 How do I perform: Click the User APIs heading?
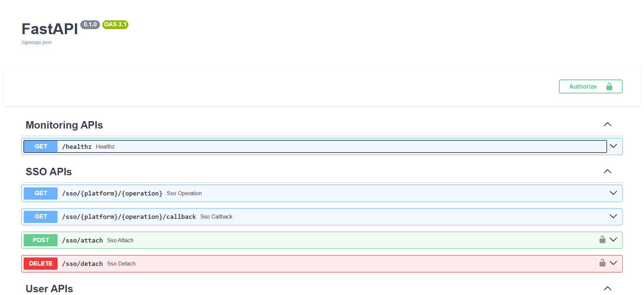[49, 289]
